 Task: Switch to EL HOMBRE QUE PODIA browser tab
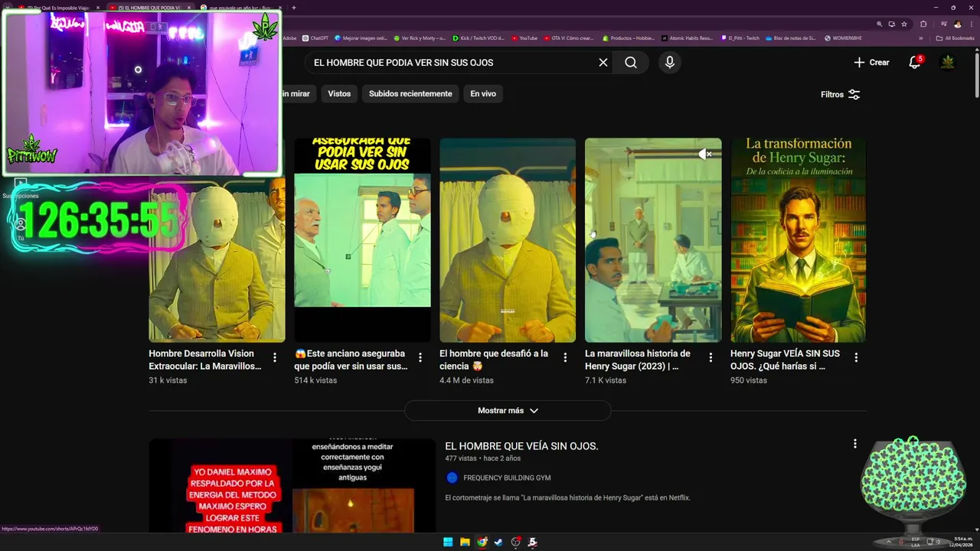pyautogui.click(x=149, y=8)
